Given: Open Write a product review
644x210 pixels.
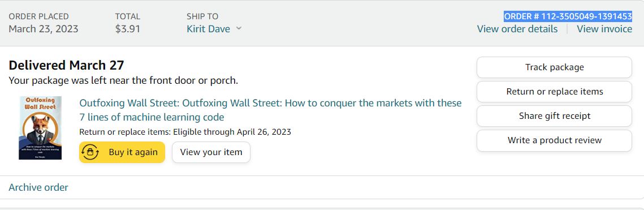Looking at the screenshot, I should [554, 140].
